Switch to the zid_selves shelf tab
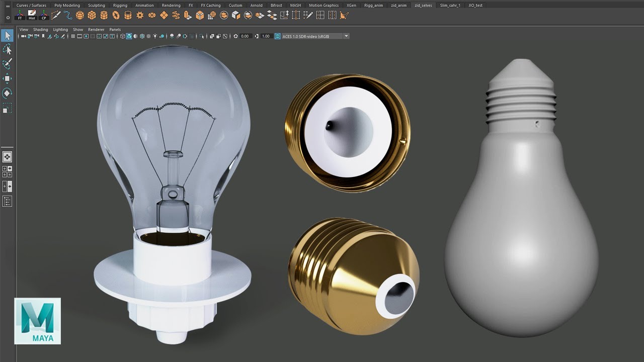Image resolution: width=644 pixels, height=362 pixels. point(423,5)
